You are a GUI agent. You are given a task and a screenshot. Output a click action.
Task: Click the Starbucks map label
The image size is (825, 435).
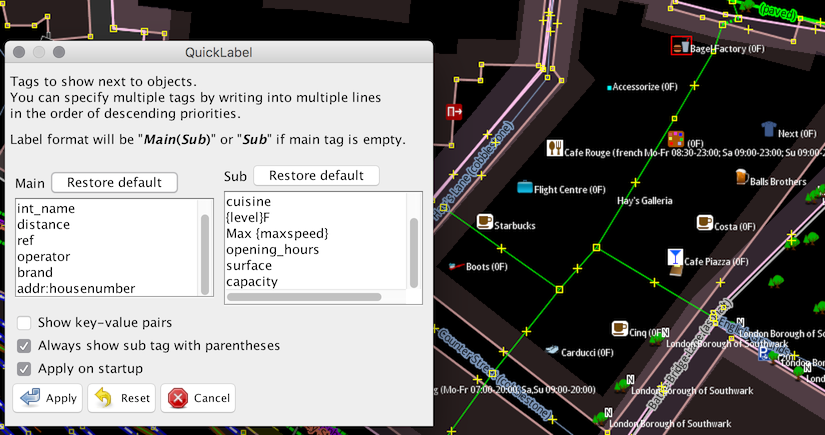coord(515,226)
